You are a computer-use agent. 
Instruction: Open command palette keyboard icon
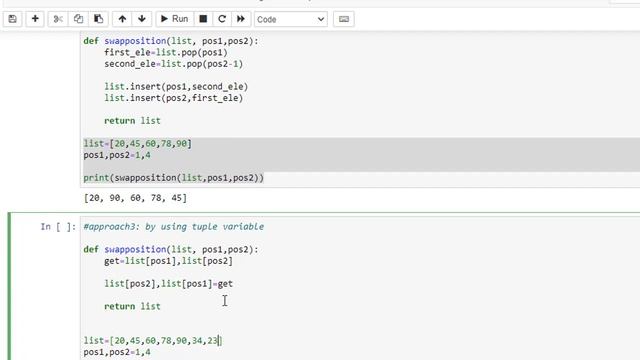344,19
